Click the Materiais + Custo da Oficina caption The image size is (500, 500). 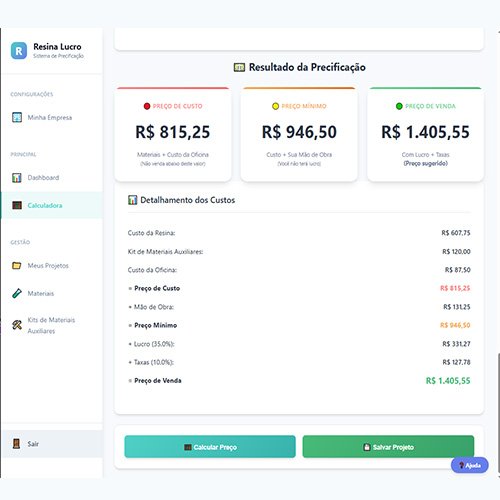coord(173,155)
